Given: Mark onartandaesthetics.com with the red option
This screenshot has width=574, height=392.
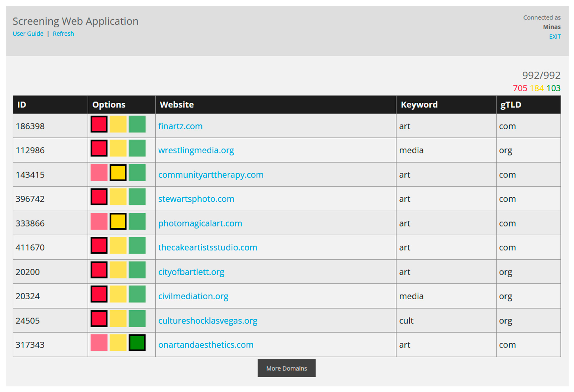Looking at the screenshot, I should 99,343.
